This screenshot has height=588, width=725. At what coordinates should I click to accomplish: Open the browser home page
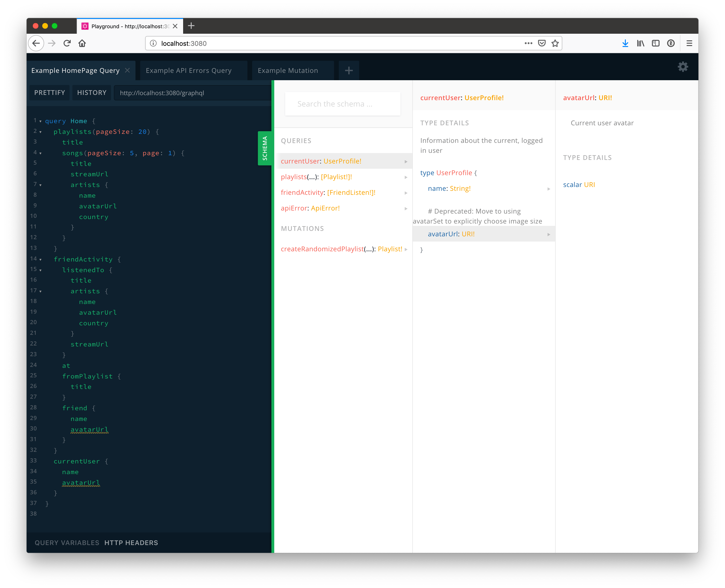tap(82, 43)
